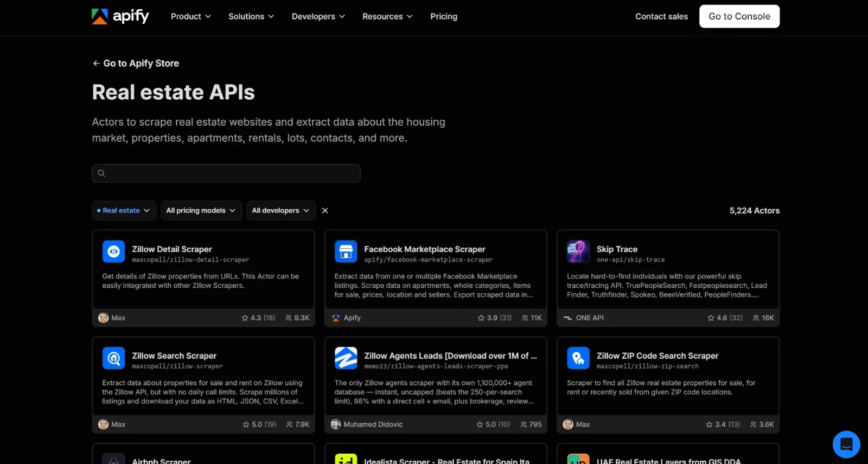Click the Go to Console button
The image size is (868, 464).
pos(739,16)
